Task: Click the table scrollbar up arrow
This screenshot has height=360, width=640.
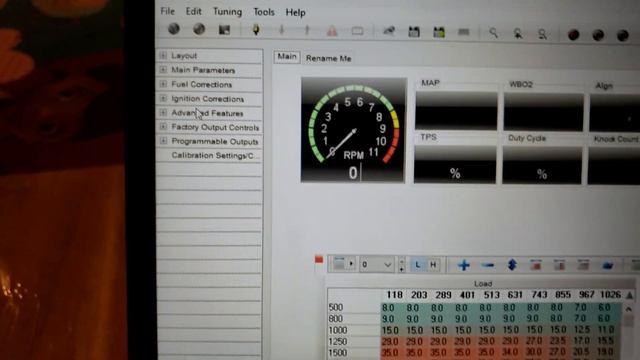Action: tap(629, 309)
